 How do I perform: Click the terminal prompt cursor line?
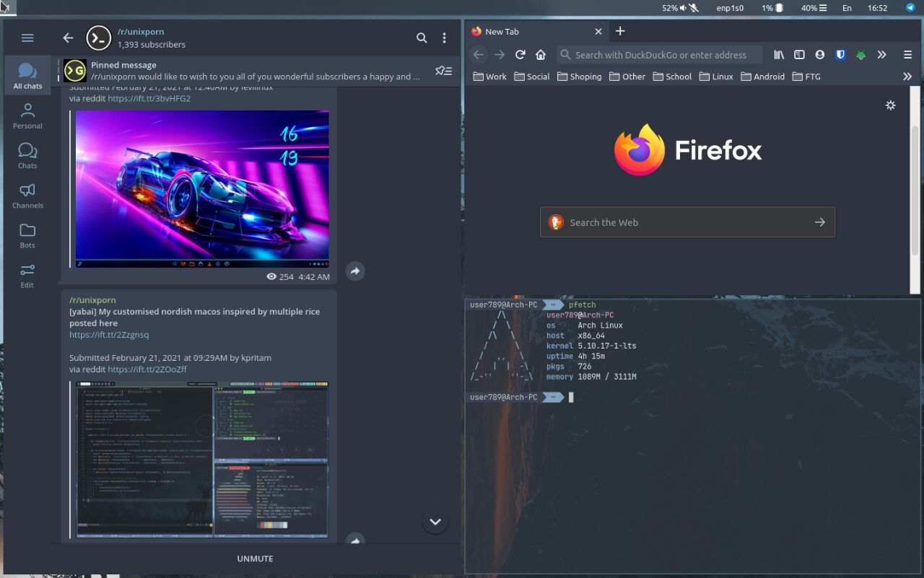pyautogui.click(x=570, y=398)
